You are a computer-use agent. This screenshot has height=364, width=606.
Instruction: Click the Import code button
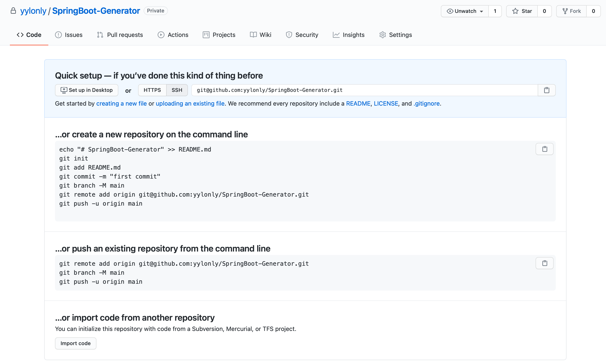point(76,343)
